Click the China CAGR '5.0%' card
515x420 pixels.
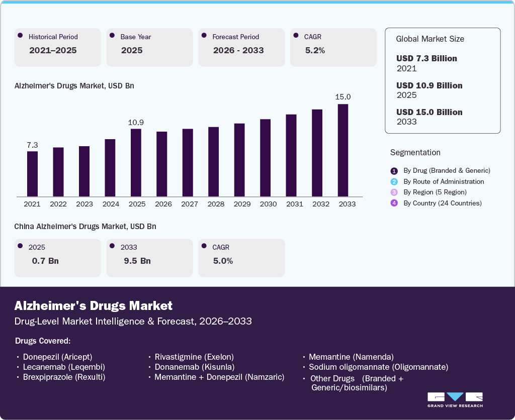click(241, 258)
